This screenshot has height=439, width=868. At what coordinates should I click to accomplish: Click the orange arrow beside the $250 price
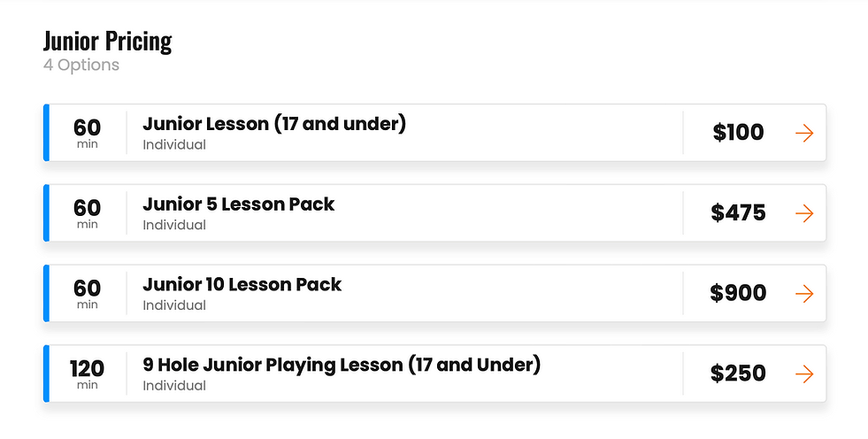803,374
